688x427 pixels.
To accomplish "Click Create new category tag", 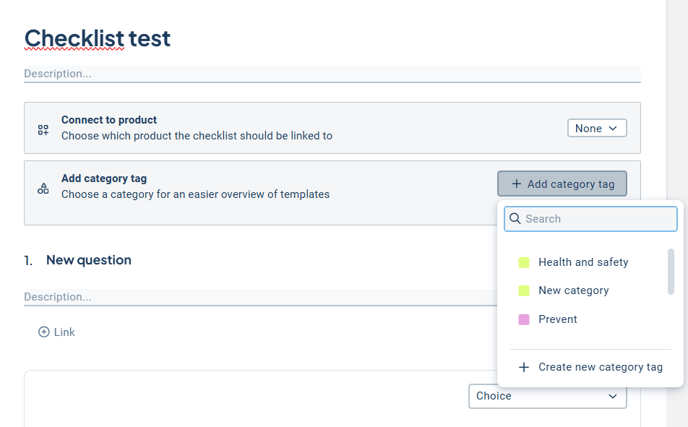I will [599, 367].
